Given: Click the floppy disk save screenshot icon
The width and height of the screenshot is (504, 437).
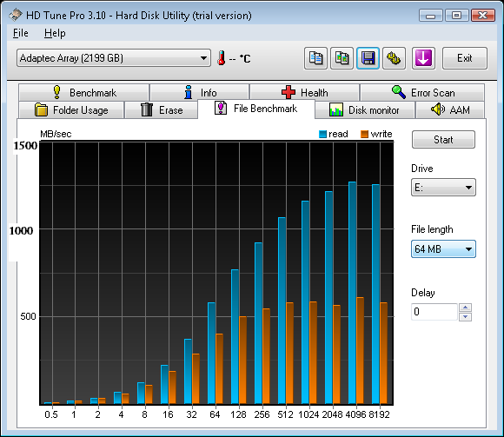Looking at the screenshot, I should 368,58.
